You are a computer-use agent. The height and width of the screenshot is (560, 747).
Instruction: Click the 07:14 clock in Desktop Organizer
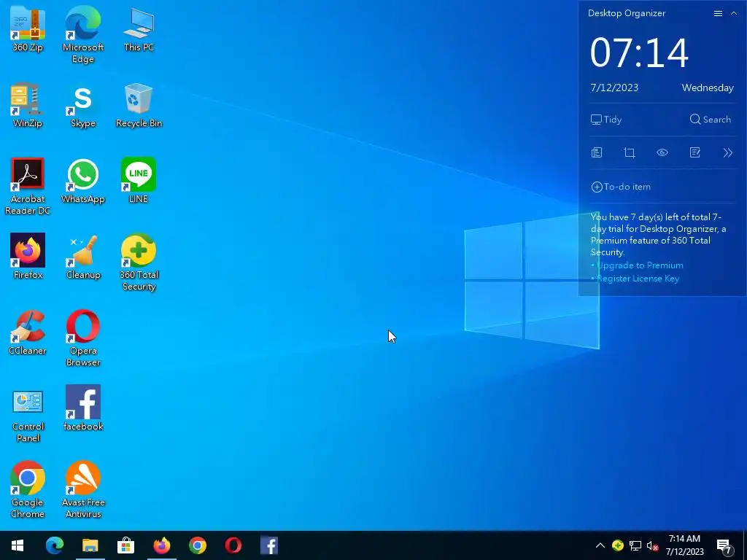click(639, 52)
